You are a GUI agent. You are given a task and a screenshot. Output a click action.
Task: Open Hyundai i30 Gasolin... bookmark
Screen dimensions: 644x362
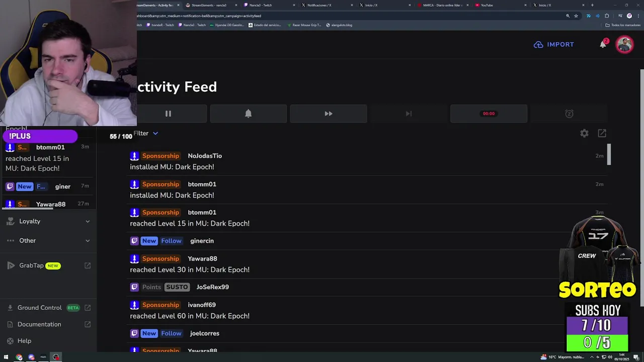coord(227,25)
